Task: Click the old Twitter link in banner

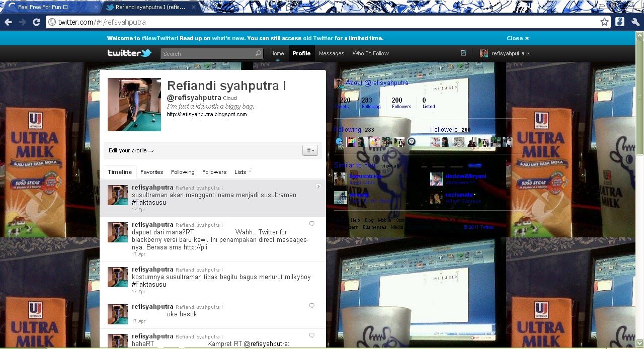Action: pyautogui.click(x=318, y=38)
